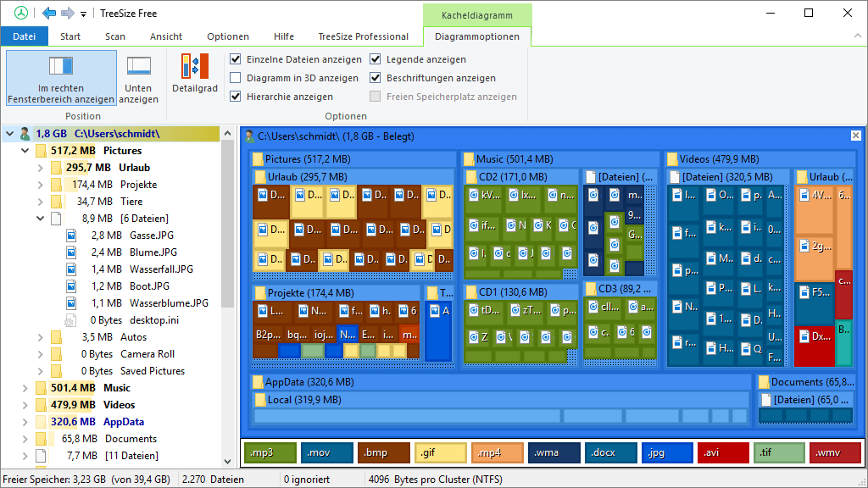This screenshot has width=868, height=488.
Task: Click the .gif legend color swatch
Action: [441, 452]
